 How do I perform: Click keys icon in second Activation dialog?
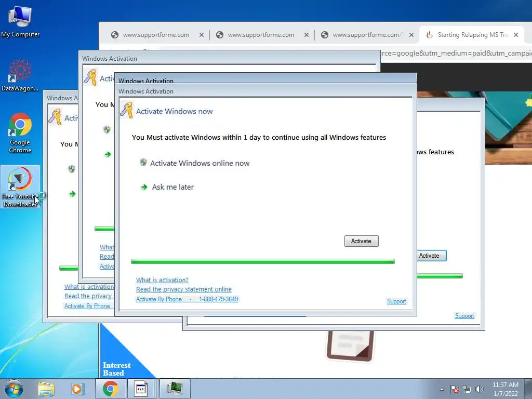click(90, 77)
